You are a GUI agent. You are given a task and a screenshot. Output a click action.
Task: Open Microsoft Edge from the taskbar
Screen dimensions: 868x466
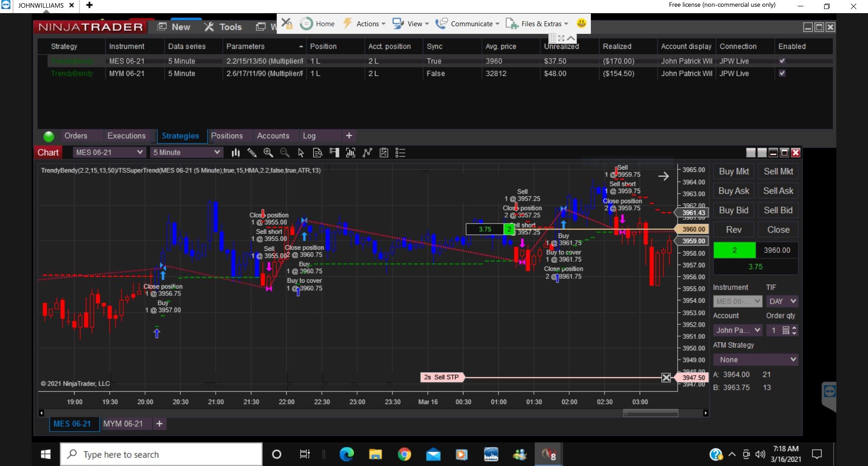click(347, 454)
